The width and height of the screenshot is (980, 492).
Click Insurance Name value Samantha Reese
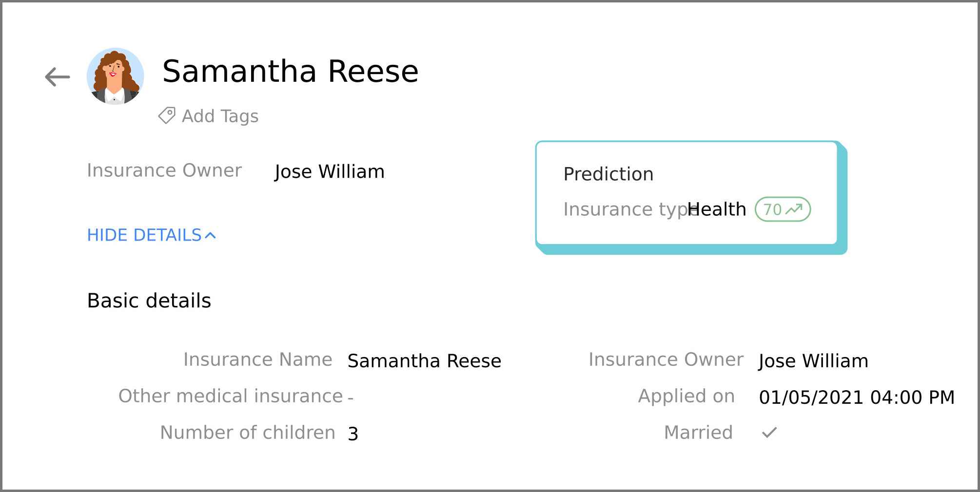424,361
